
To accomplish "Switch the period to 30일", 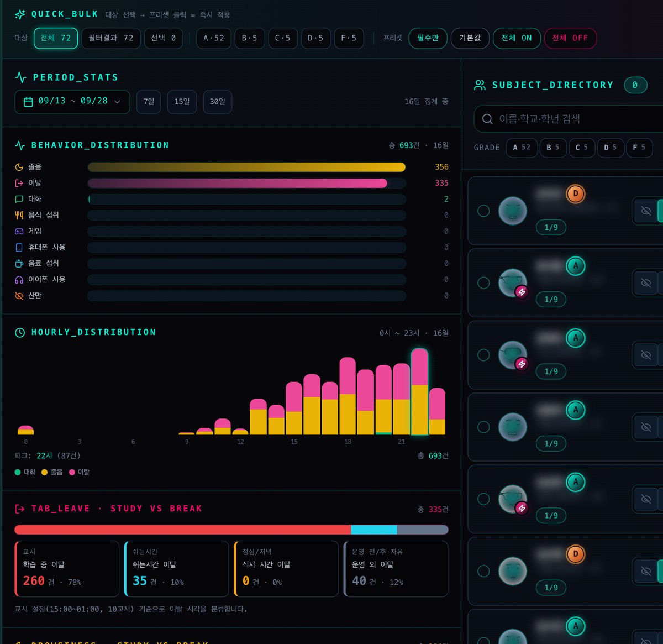I will (218, 102).
